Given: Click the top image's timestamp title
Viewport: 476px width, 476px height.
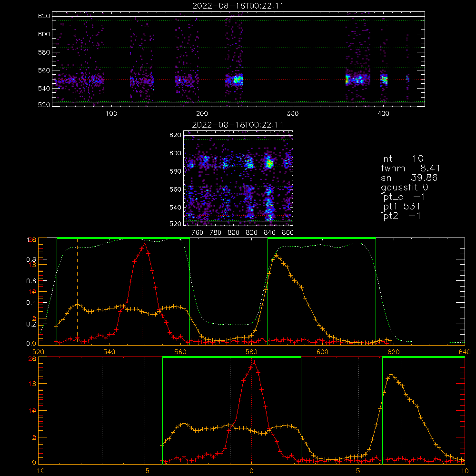Looking at the screenshot, I should (x=238, y=6).
